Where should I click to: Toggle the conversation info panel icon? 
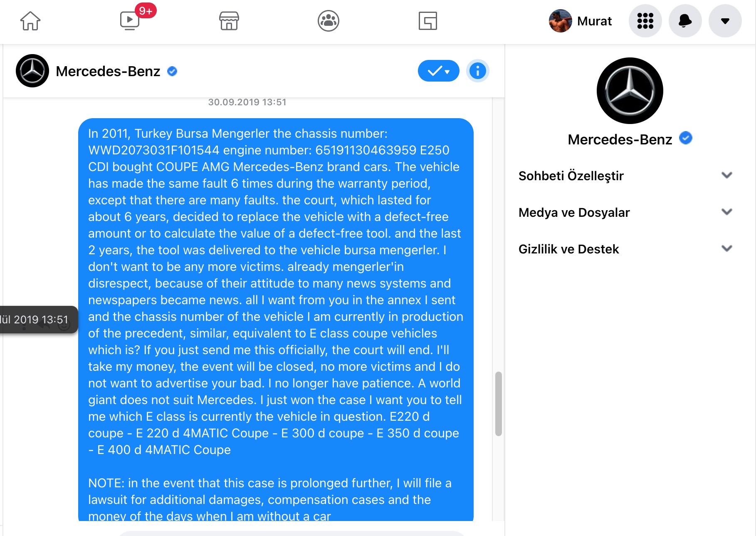[x=478, y=71]
